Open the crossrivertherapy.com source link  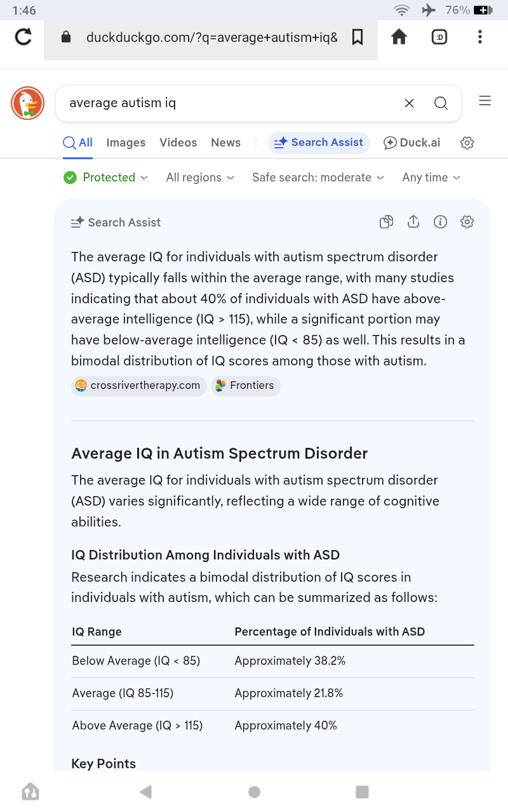coord(139,386)
